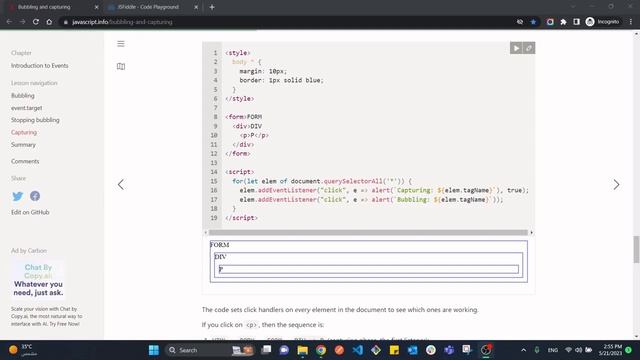Go to next lesson arrow
This screenshot has width=640, height=360.
pos(616,184)
